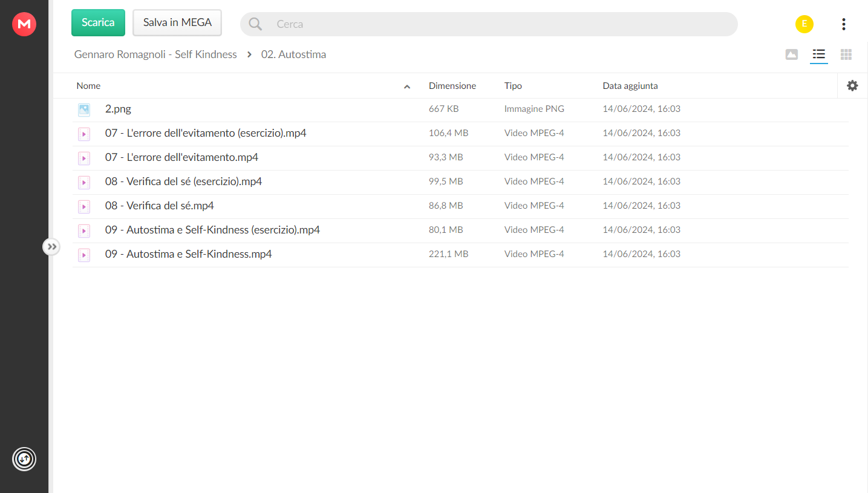
Task: Open the yellow E user avatar
Action: (804, 24)
